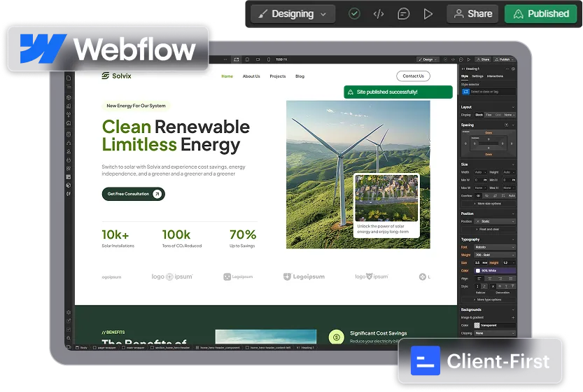
Task: Set display to Block
Action: point(479,115)
